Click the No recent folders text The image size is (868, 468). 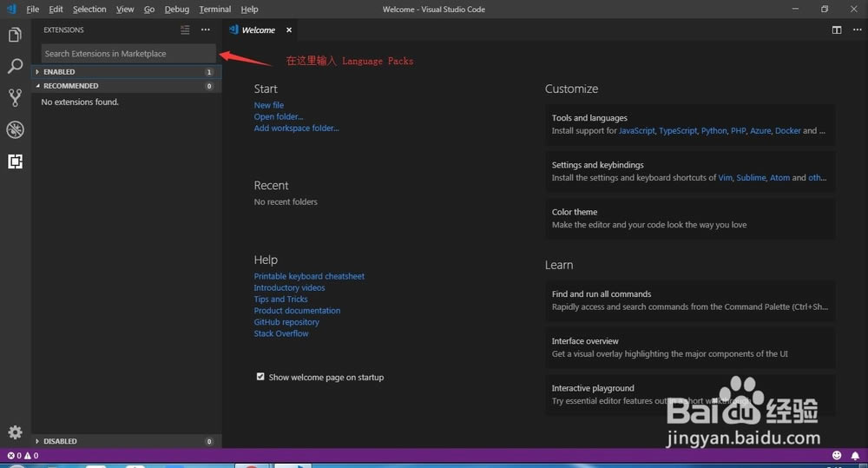click(x=286, y=202)
